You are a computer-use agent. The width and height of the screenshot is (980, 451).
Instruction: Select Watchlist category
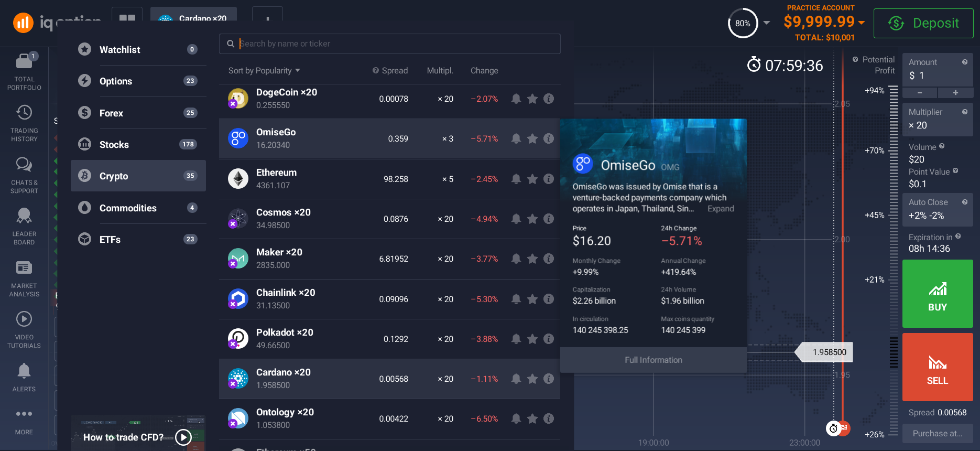click(x=138, y=50)
